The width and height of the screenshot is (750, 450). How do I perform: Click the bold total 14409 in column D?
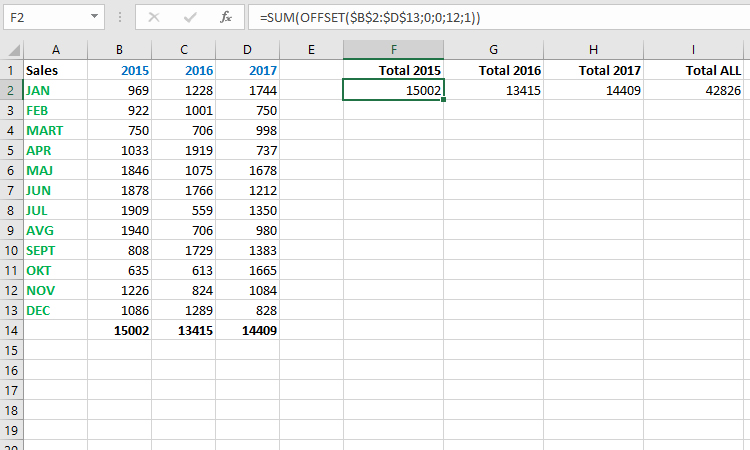click(247, 330)
